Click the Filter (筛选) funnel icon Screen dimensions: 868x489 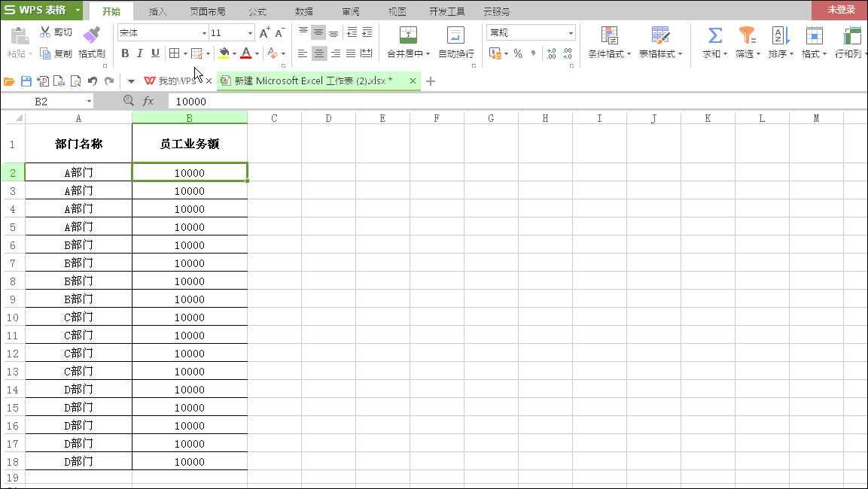coord(748,35)
